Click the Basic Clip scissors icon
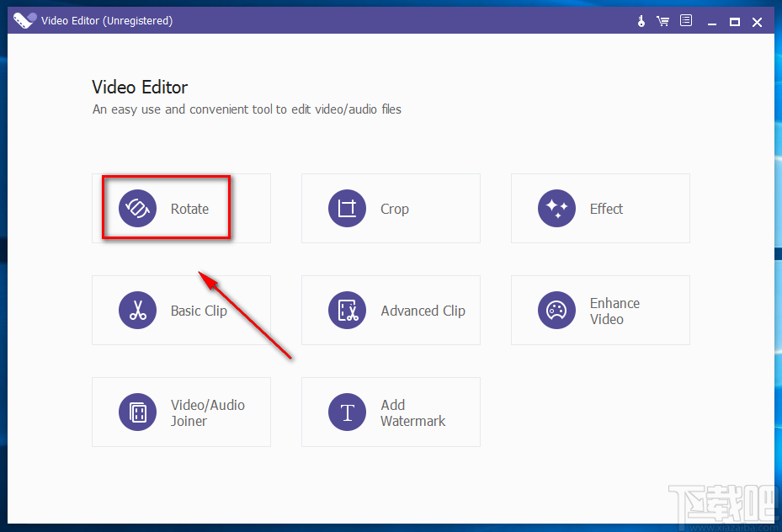Image resolution: width=782 pixels, height=532 pixels. pyautogui.click(x=138, y=310)
